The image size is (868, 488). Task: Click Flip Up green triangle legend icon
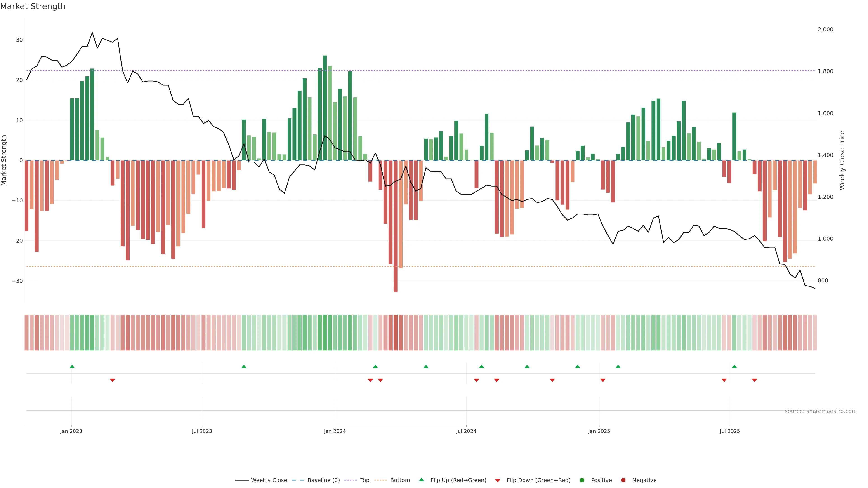421,480
